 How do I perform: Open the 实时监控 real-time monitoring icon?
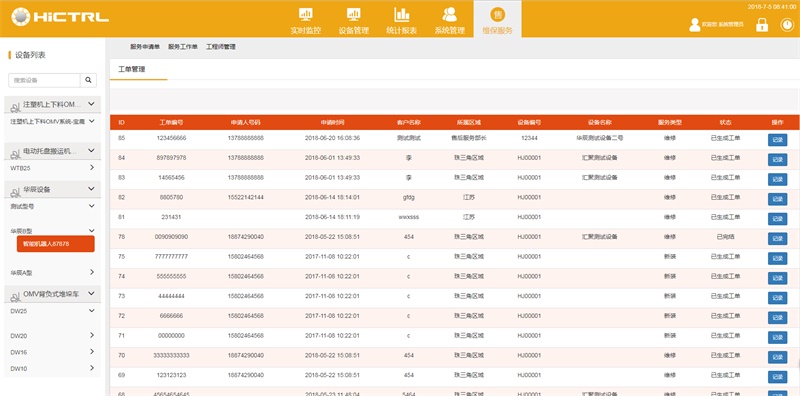coord(306,14)
